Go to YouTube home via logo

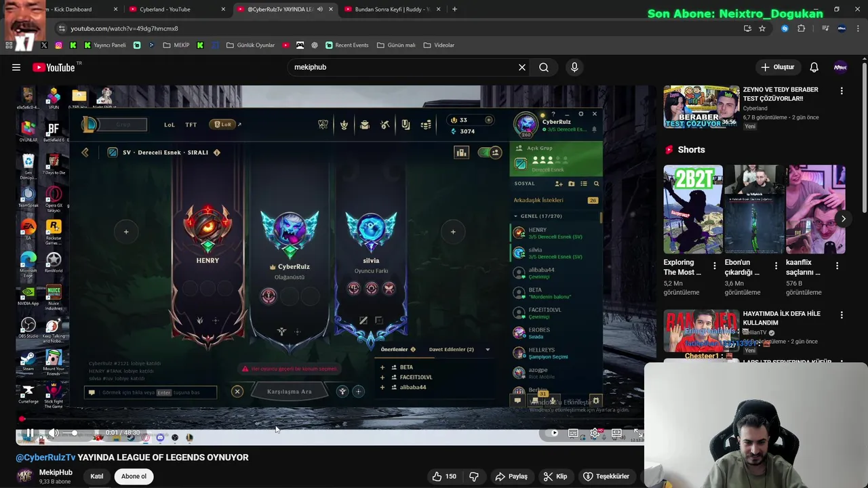(x=54, y=67)
